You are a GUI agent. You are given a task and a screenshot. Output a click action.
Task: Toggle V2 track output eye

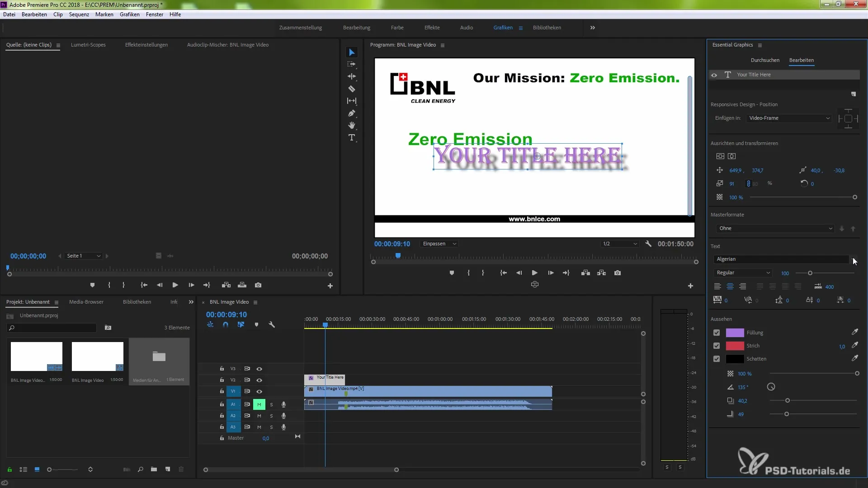pyautogui.click(x=259, y=380)
